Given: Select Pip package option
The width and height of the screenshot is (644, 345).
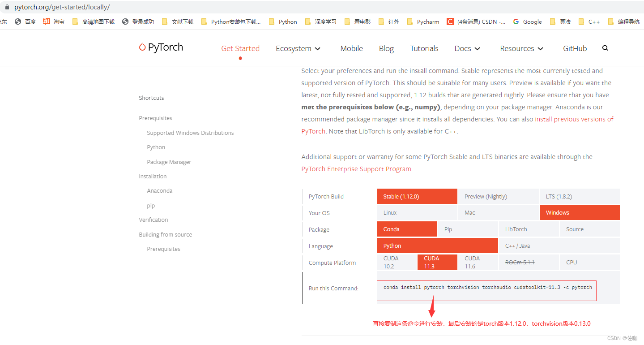Looking at the screenshot, I should tap(468, 229).
